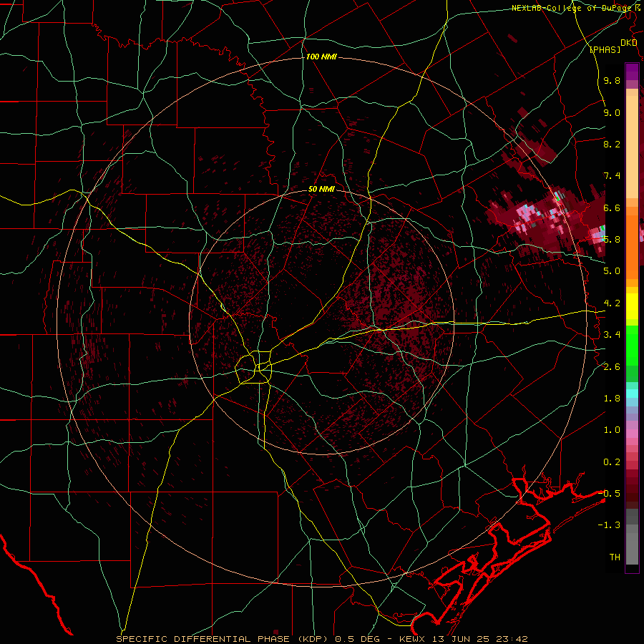Click the -1.3 legend value
This screenshot has width=644, height=644.
point(609,525)
